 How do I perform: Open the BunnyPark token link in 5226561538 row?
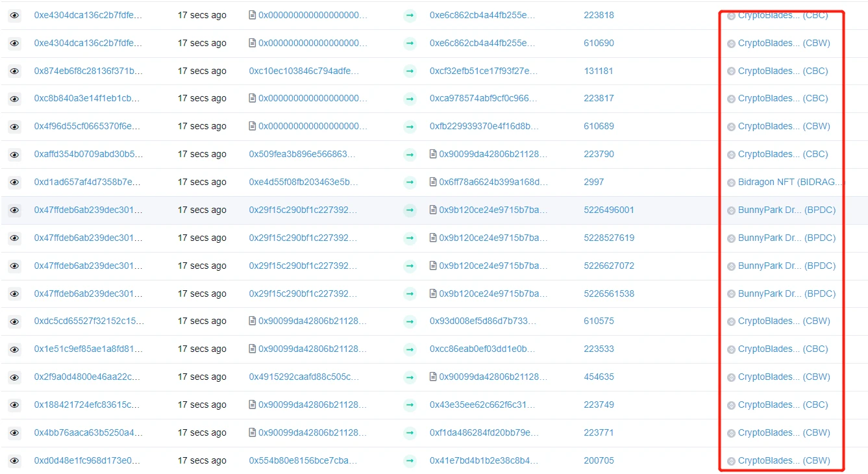tap(786, 293)
